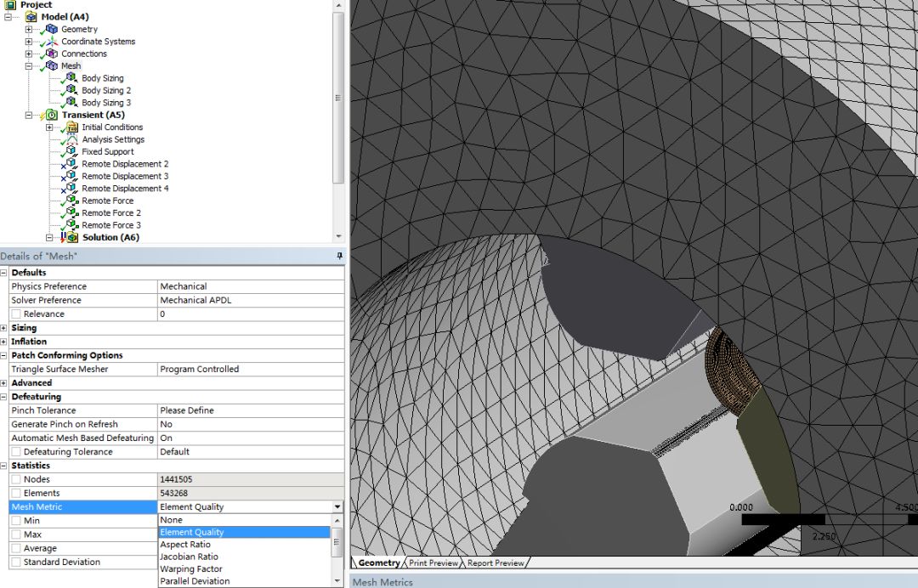Toggle the Standard Deviation checkbox
The image size is (918, 588).
click(16, 563)
